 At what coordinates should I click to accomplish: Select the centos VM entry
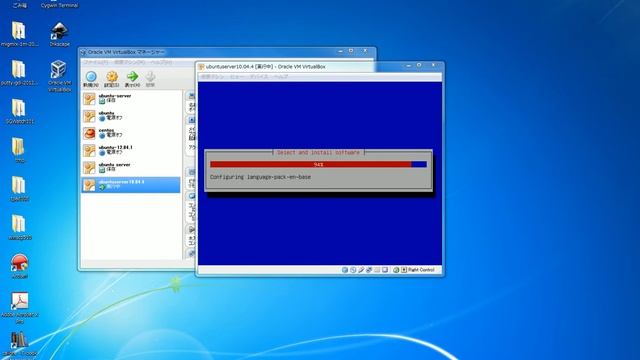click(131, 133)
